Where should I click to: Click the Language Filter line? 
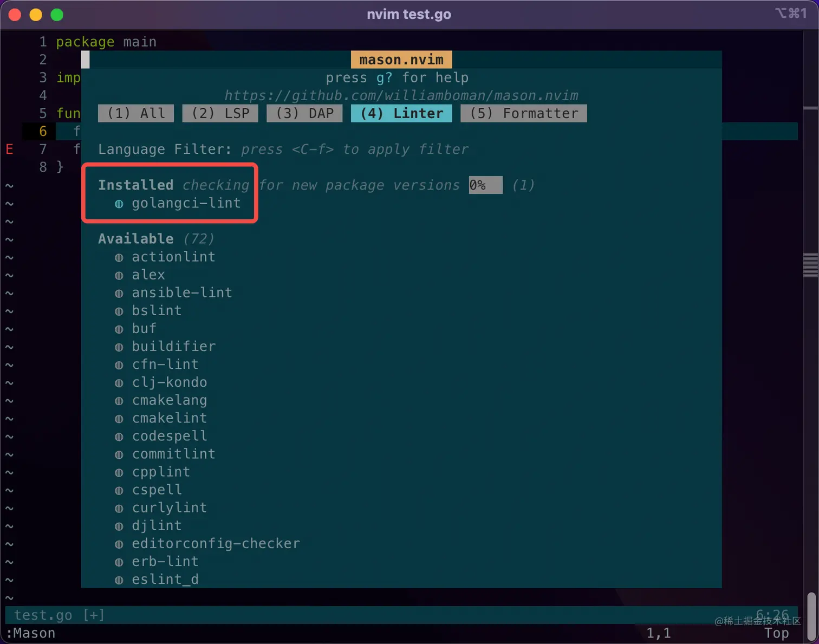pyautogui.click(x=283, y=149)
